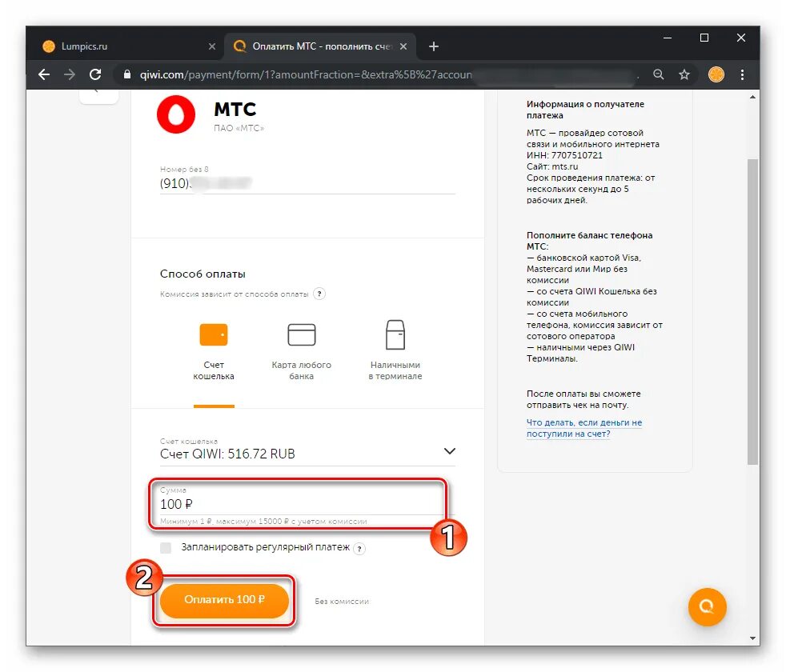Click the Оплатить 100 ₽ button

pyautogui.click(x=224, y=600)
